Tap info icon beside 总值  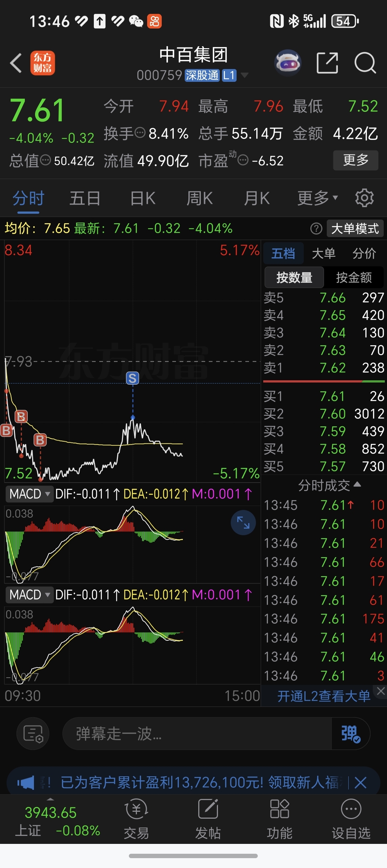pos(45,160)
